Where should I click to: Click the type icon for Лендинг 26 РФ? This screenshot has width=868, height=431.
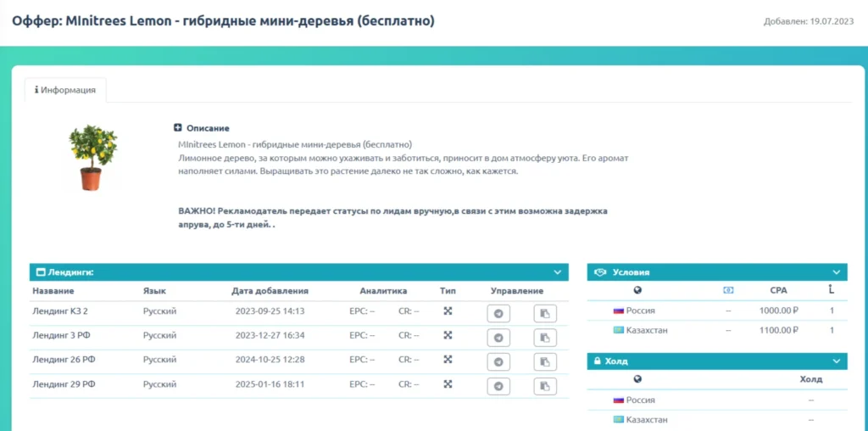click(x=448, y=360)
